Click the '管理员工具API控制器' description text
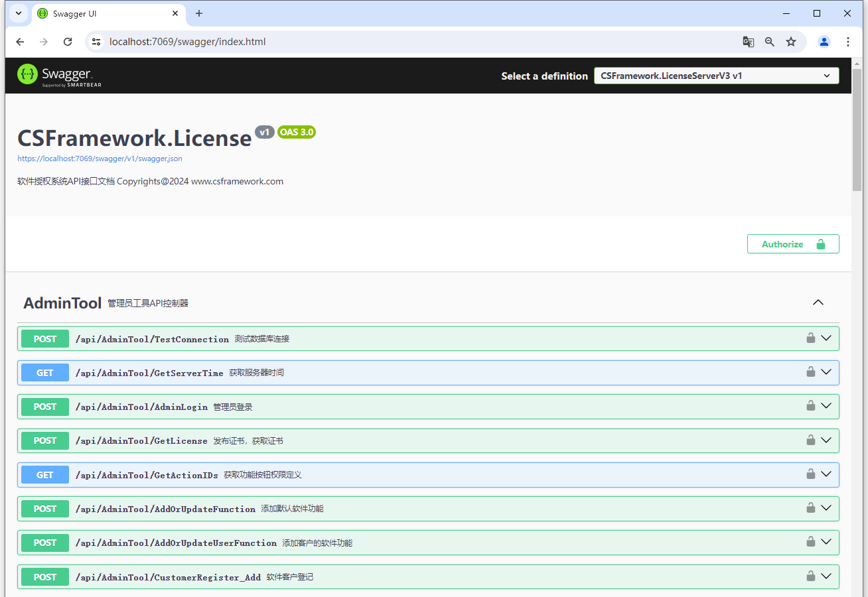The image size is (868, 597). [148, 303]
